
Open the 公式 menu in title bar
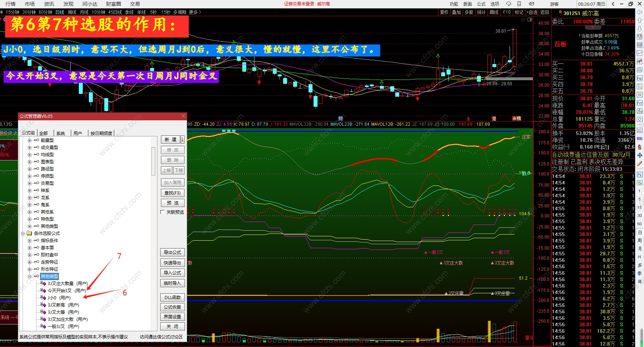[481, 4]
